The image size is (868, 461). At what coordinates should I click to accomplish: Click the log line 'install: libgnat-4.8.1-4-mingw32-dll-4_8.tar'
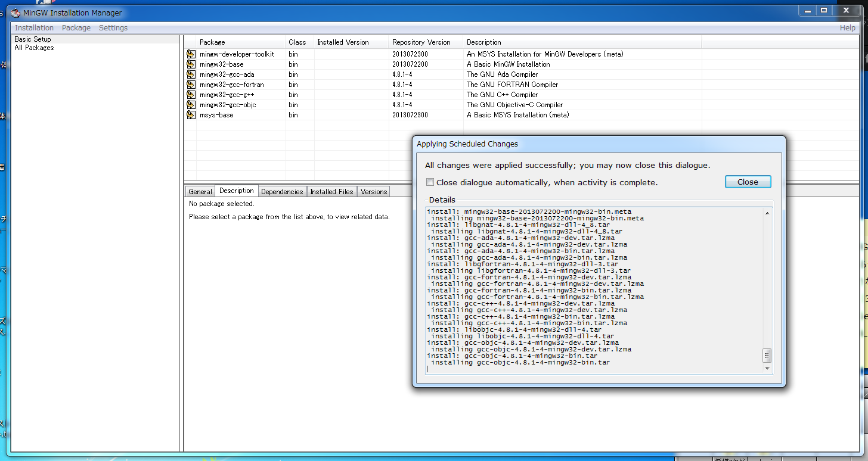(519, 225)
